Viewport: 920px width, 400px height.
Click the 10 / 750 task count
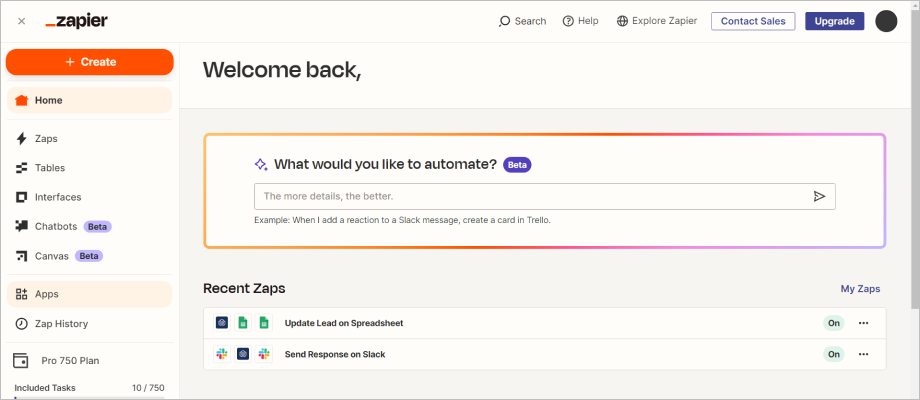coord(148,388)
